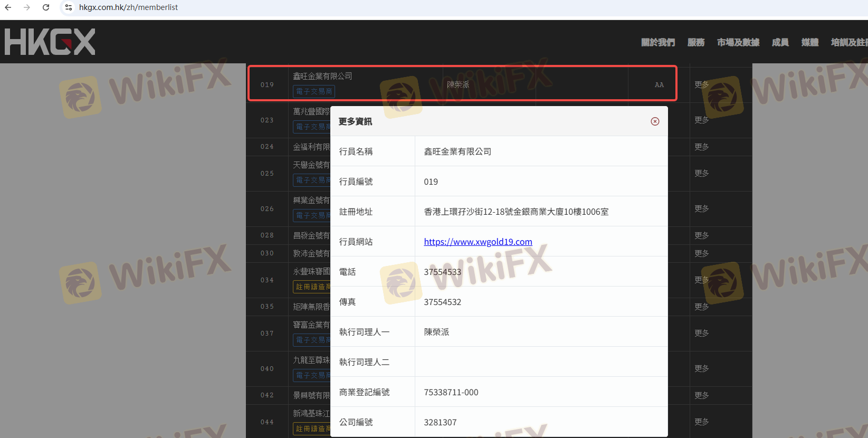Viewport: 868px width, 438px height.
Task: Select 陳榮派 beside 執行司理人一 in popup
Action: point(436,332)
